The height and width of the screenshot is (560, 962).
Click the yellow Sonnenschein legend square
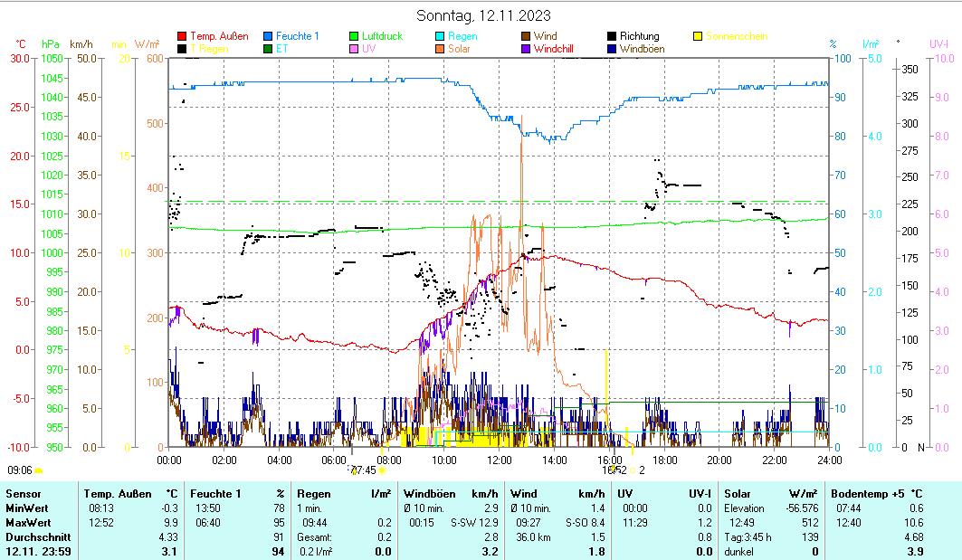pos(698,36)
